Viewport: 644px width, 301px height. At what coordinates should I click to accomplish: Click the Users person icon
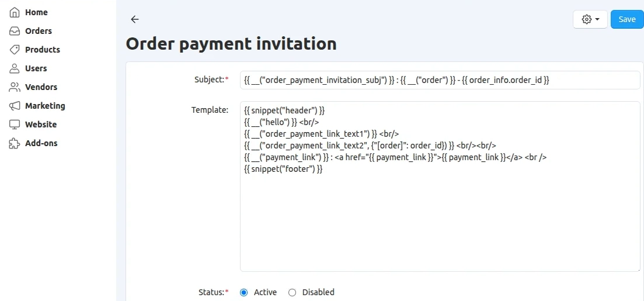click(15, 68)
